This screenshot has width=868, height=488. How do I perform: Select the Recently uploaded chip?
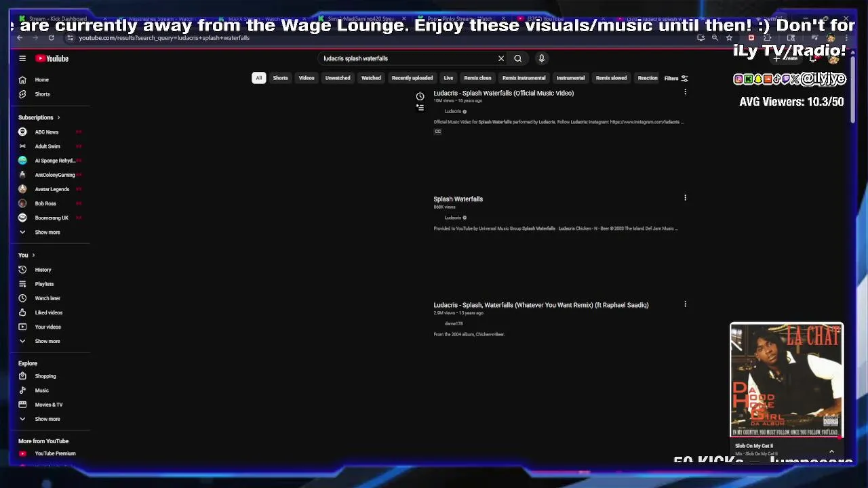(412, 78)
